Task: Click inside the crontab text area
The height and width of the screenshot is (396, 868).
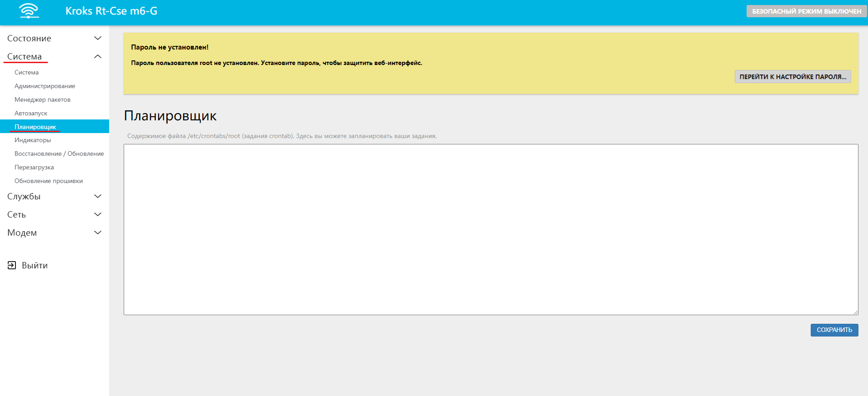Action: (x=491, y=229)
